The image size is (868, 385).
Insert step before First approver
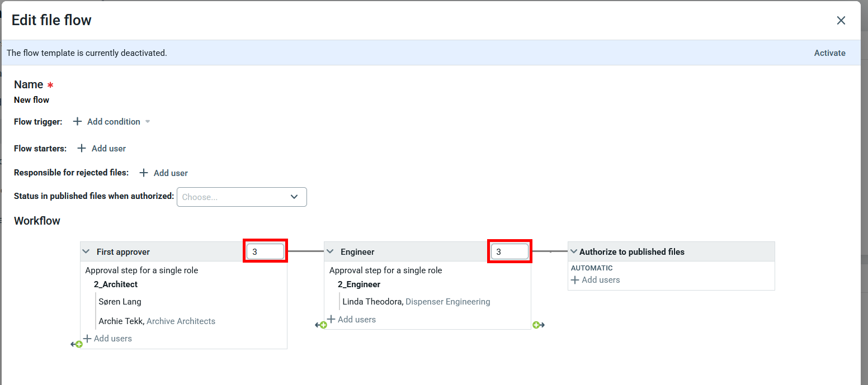(77, 344)
